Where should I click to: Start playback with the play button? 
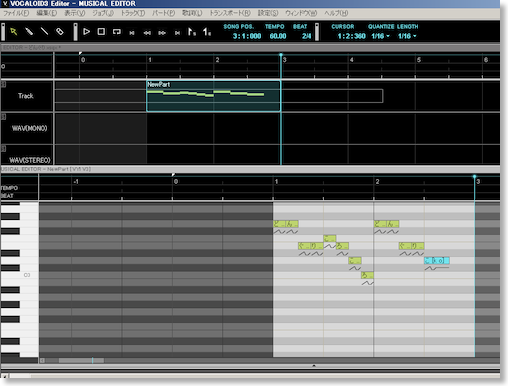(86, 32)
